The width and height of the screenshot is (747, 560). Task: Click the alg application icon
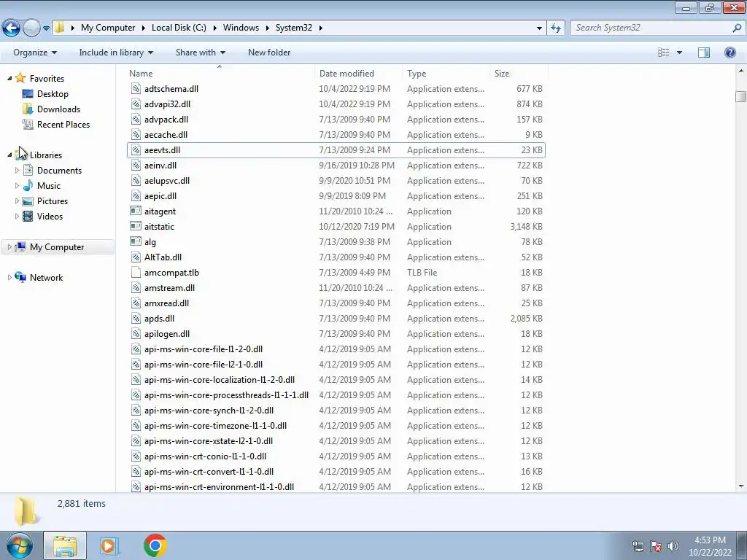click(136, 241)
